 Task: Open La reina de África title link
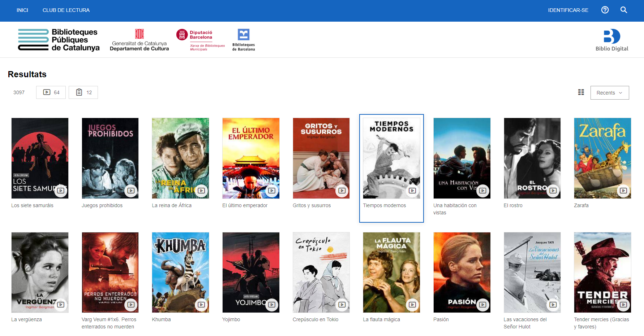(x=172, y=205)
